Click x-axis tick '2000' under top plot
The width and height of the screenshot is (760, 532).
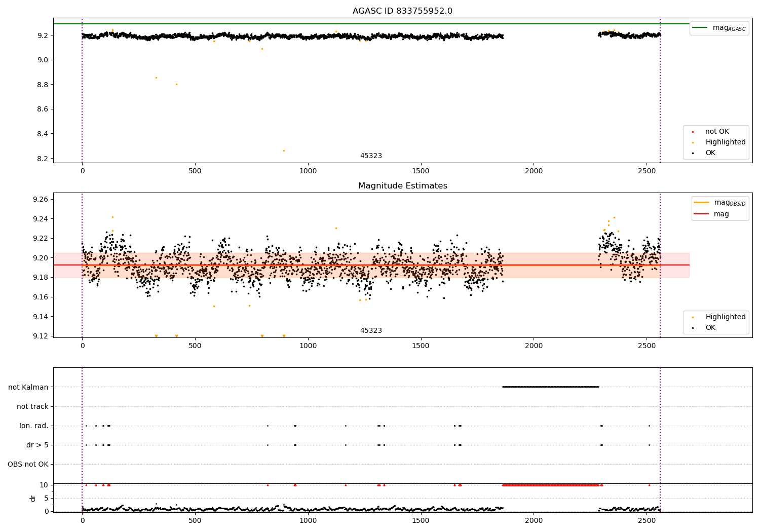(x=534, y=171)
